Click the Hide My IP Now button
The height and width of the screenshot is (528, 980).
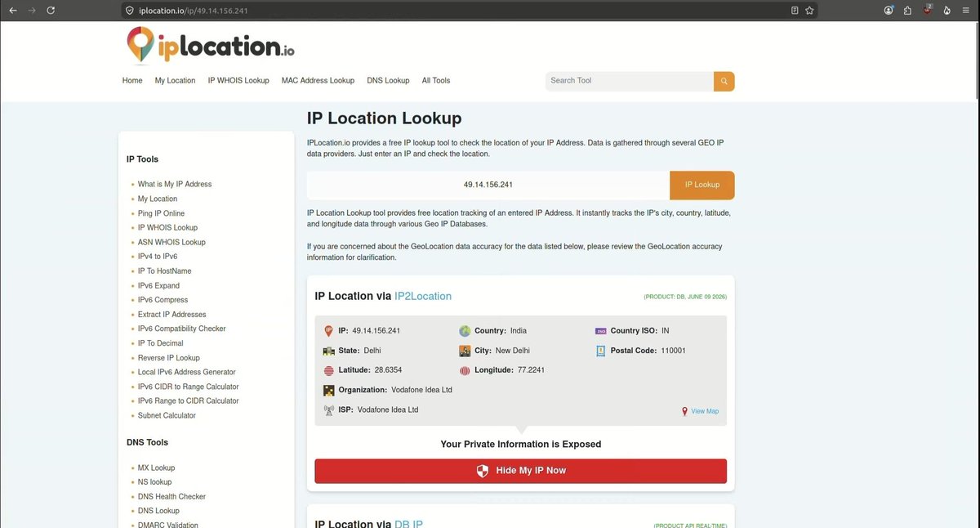[521, 471]
